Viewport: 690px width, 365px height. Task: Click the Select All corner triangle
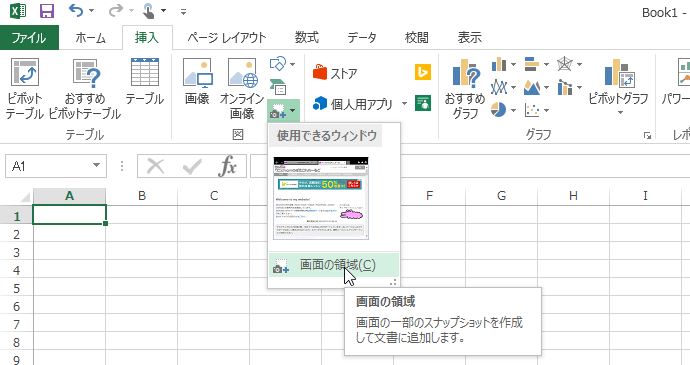25,197
